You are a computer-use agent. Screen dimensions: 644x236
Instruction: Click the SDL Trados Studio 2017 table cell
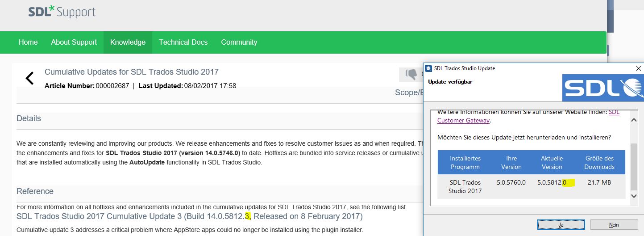[465, 187]
